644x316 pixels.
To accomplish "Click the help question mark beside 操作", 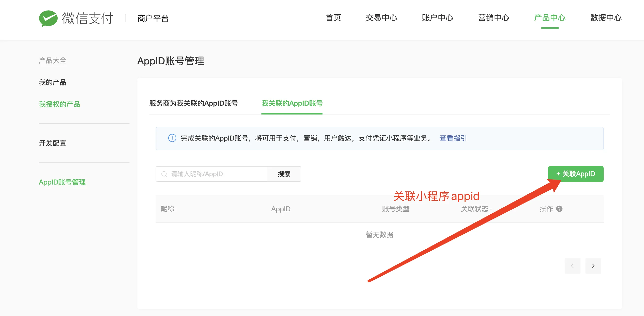I will 559,209.
